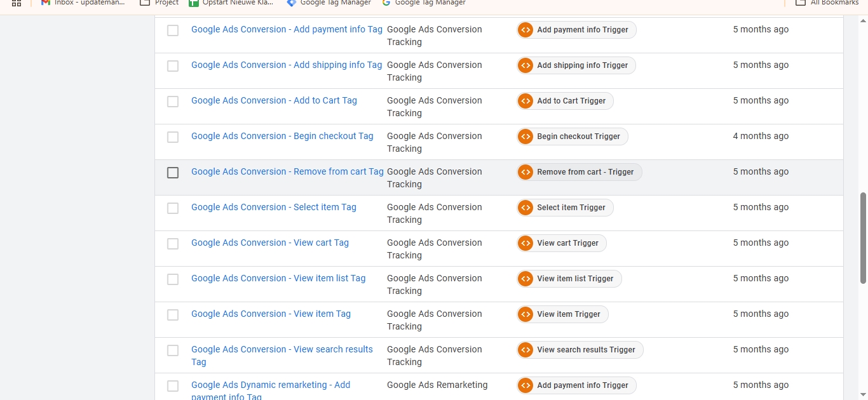Open Google Ads Conversion - Add payment info Tag

pyautogui.click(x=287, y=29)
